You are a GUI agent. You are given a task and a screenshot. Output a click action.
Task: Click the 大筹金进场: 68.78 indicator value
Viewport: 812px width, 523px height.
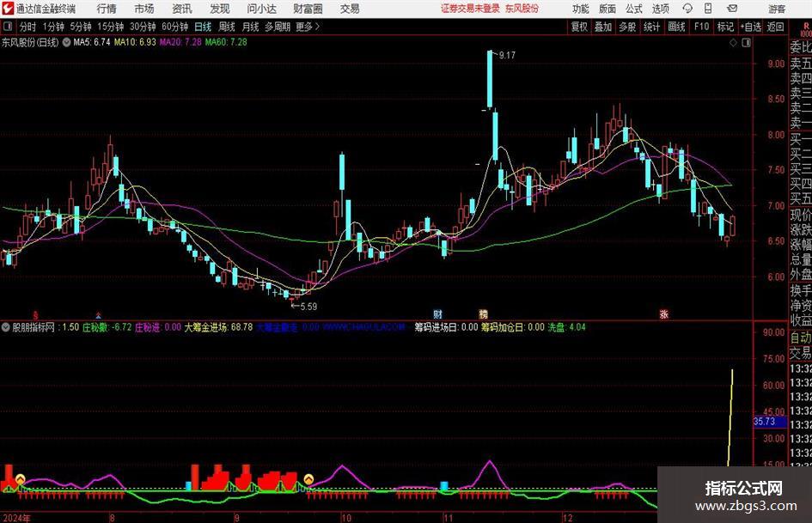click(x=218, y=327)
